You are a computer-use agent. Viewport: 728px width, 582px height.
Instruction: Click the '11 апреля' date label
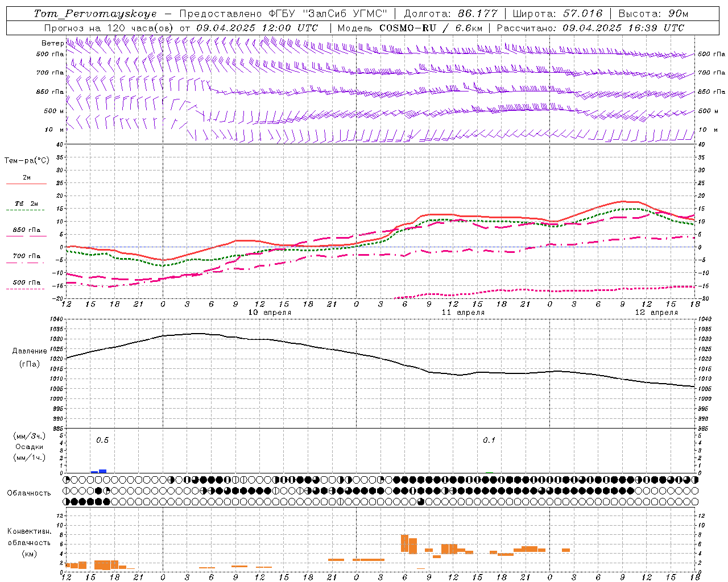[463, 313]
